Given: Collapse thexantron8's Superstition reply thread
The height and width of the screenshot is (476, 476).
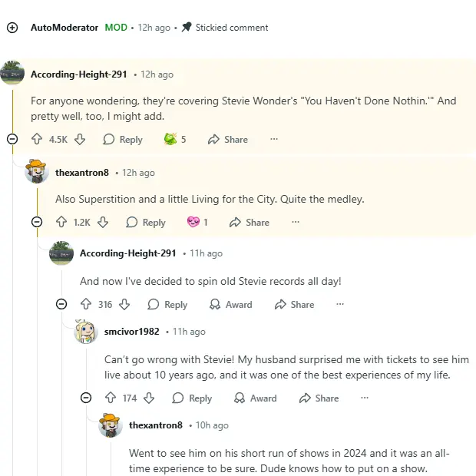Looking at the screenshot, I should tap(37, 222).
